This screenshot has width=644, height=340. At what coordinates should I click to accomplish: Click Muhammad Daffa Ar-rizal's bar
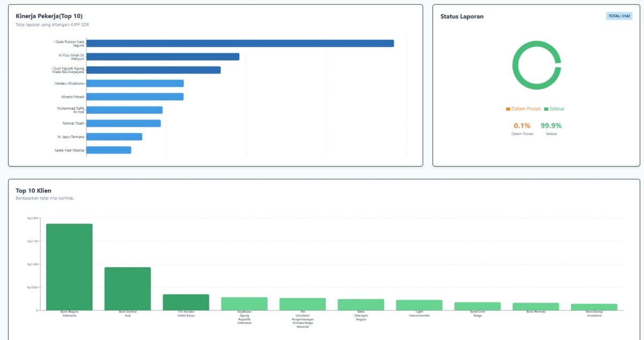123,110
